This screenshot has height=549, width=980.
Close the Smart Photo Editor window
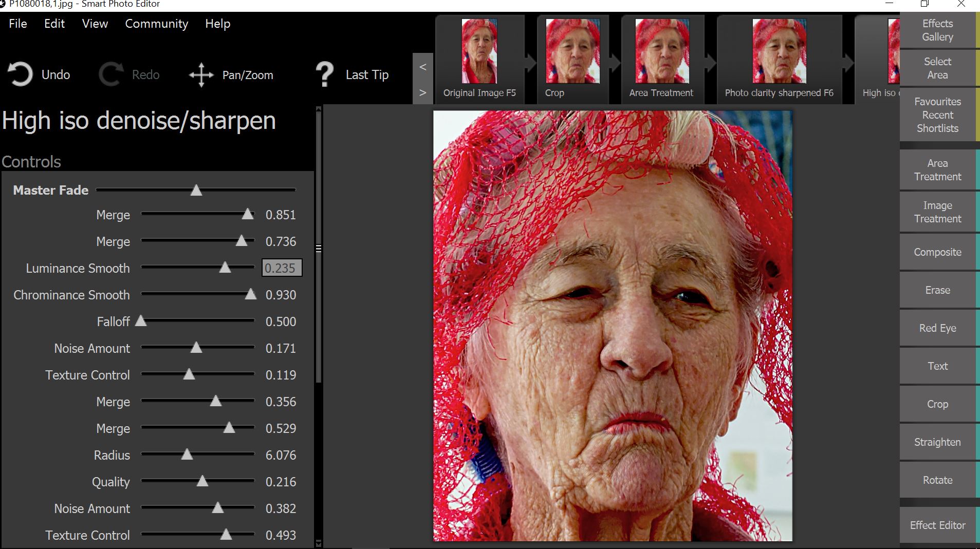tap(961, 4)
